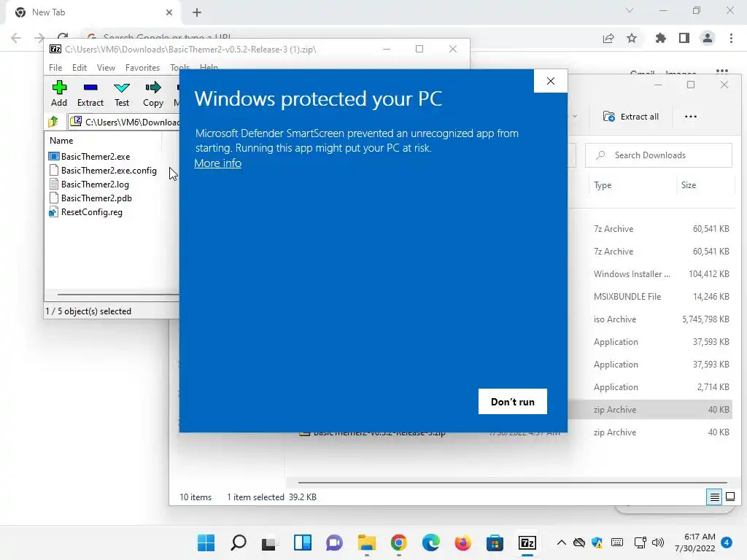Click Extract all in File Explorer
The width and height of the screenshot is (747, 560).
coord(631,117)
